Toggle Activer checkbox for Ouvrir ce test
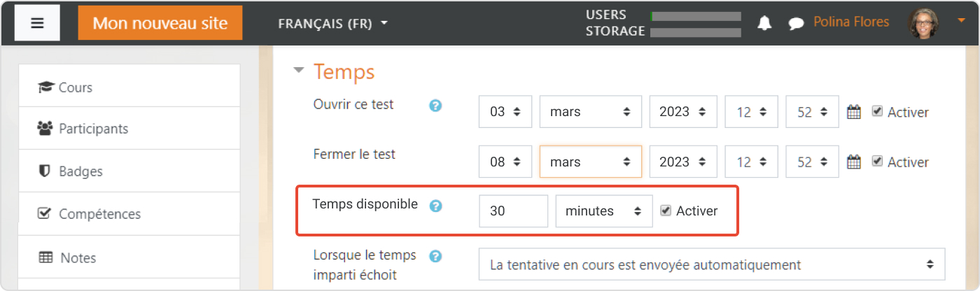The image size is (980, 291). [877, 111]
